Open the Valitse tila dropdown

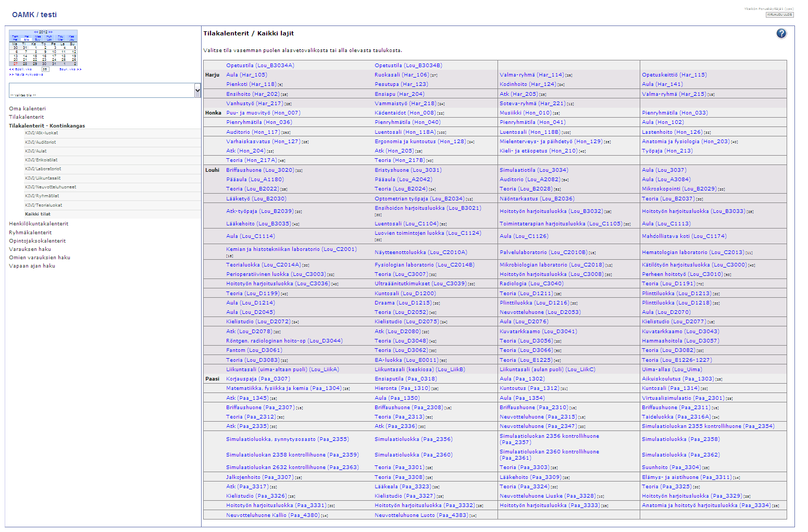pyautogui.click(x=105, y=90)
